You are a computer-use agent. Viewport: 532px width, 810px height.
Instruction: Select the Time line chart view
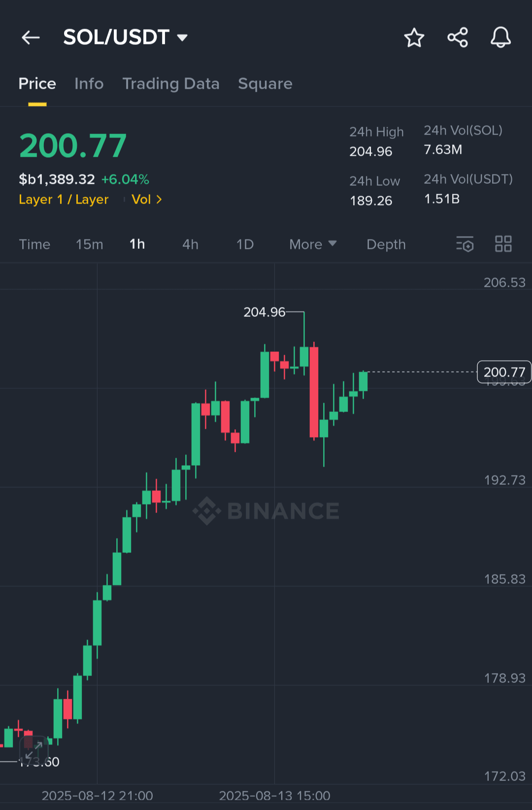(34, 244)
